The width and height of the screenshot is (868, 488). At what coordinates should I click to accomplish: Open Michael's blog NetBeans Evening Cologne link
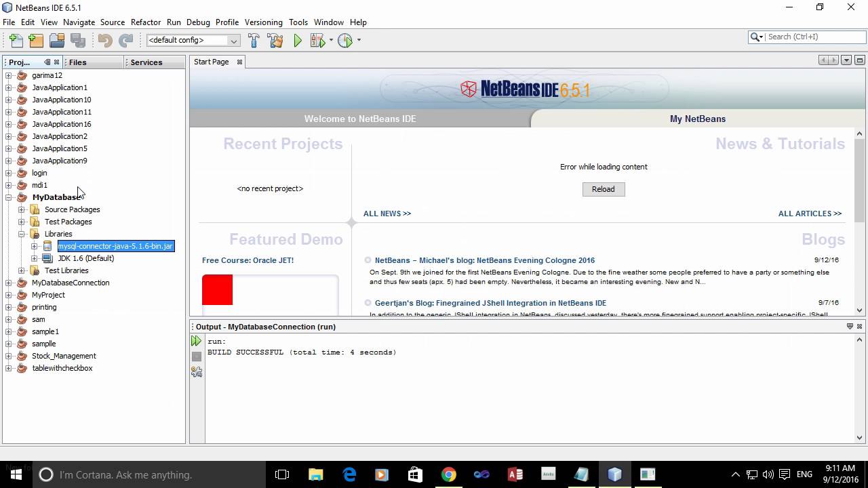[x=485, y=260]
